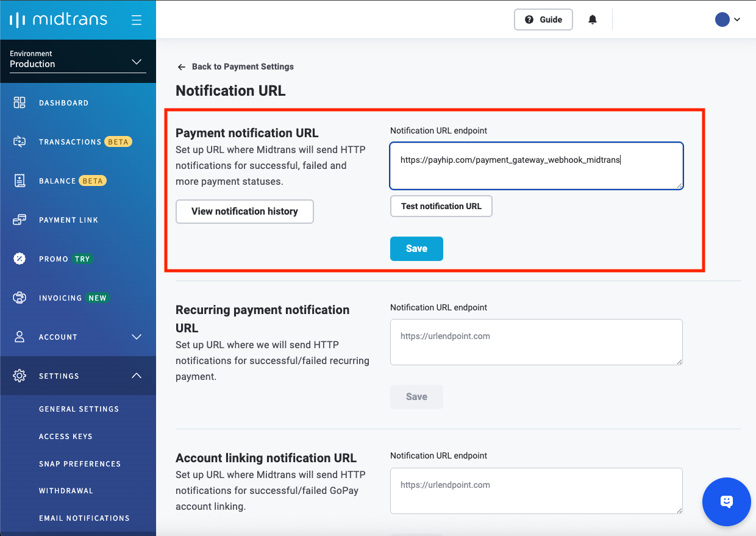Click the Settings gear icon

(20, 376)
